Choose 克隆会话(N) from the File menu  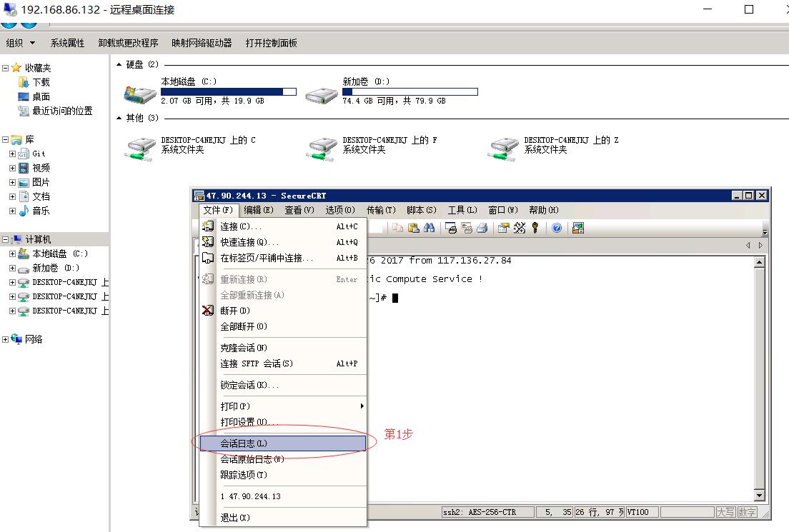(283, 348)
